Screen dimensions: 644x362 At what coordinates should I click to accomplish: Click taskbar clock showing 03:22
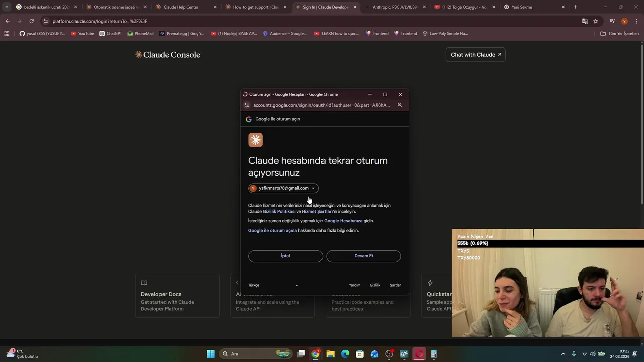(619, 354)
